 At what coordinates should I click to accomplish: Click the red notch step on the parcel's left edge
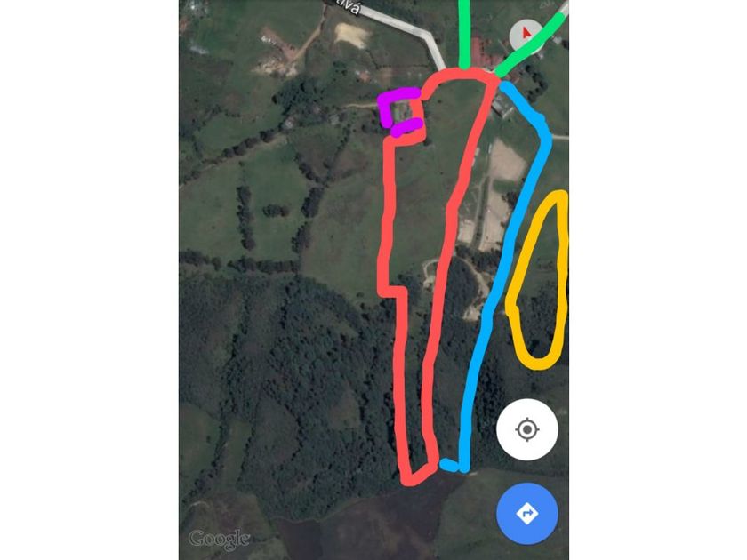coord(393,291)
